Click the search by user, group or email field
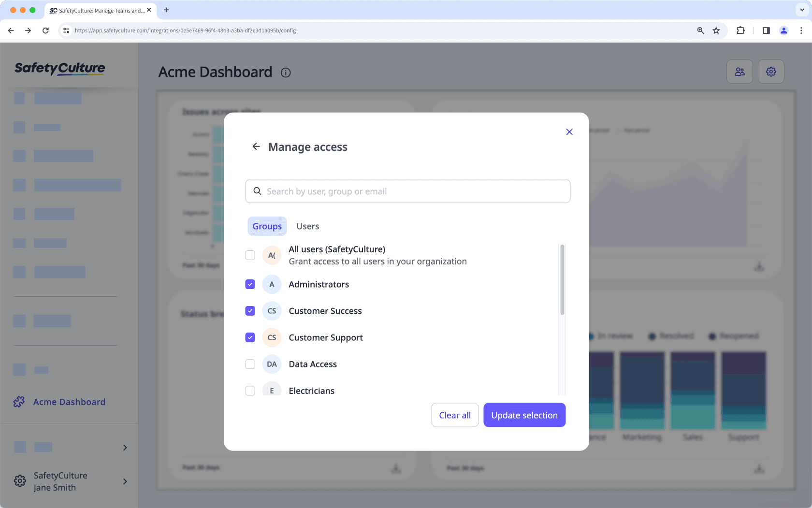Viewport: 812px width, 508px height. [407, 191]
